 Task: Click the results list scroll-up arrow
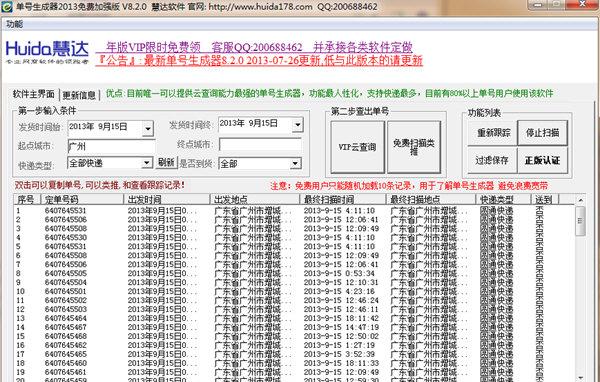coord(580,200)
